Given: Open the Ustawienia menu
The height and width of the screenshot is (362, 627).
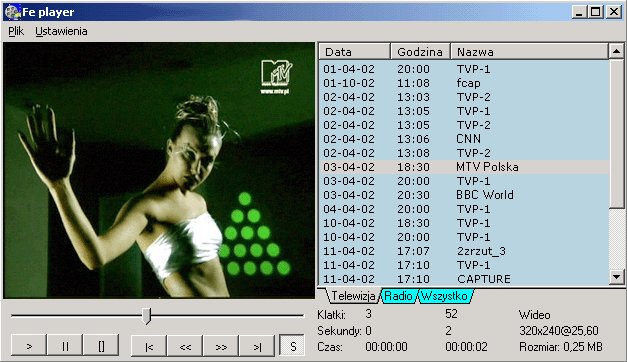Looking at the screenshot, I should (61, 31).
